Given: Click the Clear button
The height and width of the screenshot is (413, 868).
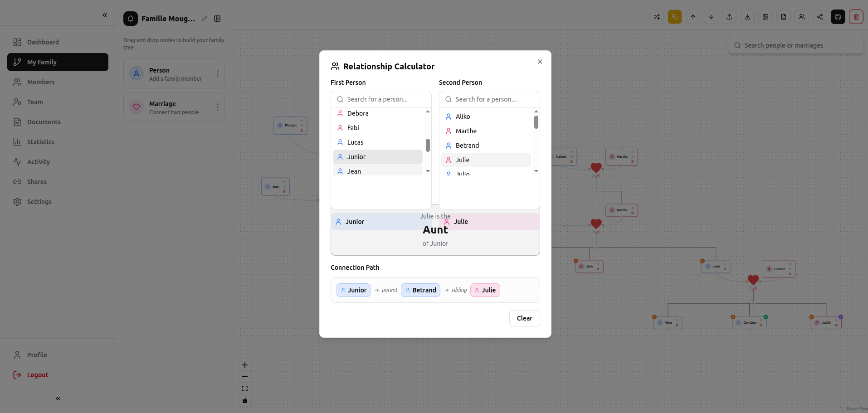Looking at the screenshot, I should (x=524, y=318).
